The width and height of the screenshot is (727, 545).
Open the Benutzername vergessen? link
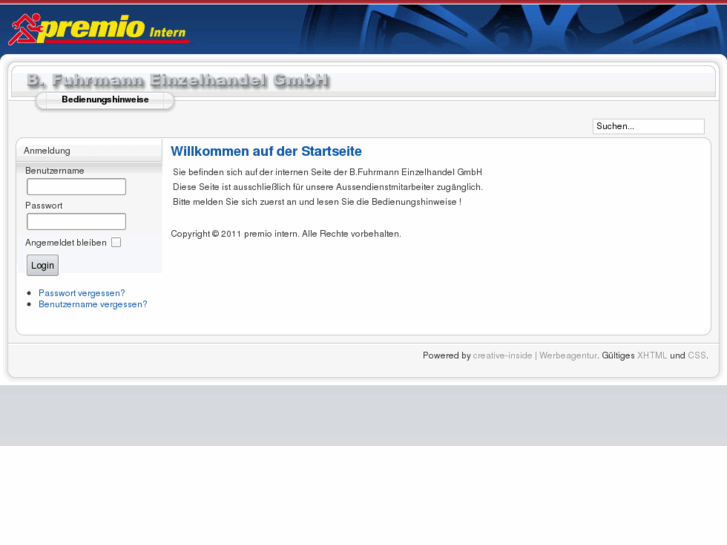pos(93,304)
